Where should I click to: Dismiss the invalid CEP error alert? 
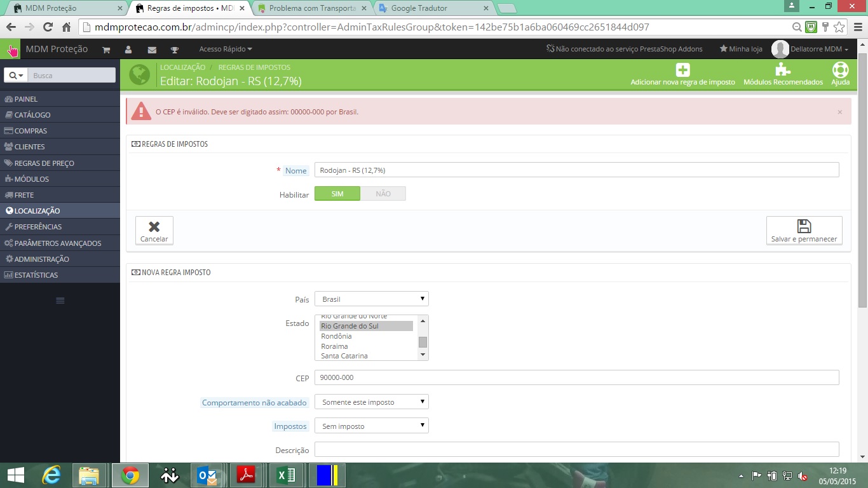[x=839, y=112]
